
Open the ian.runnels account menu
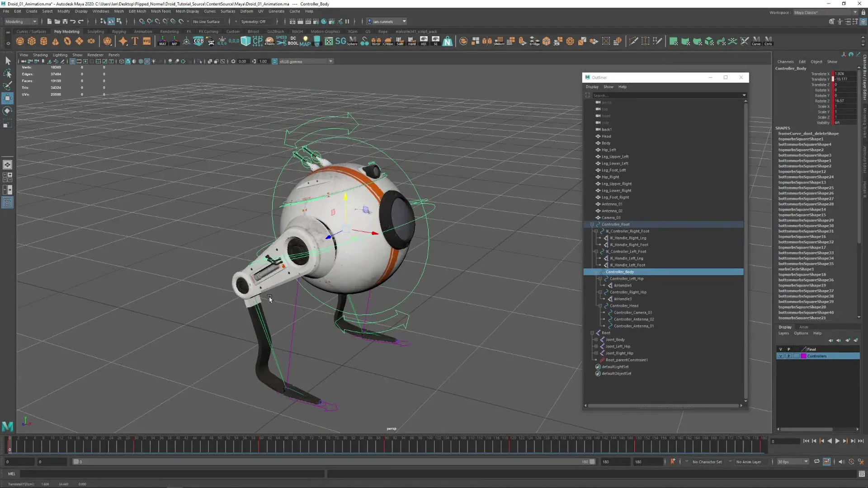pyautogui.click(x=387, y=21)
